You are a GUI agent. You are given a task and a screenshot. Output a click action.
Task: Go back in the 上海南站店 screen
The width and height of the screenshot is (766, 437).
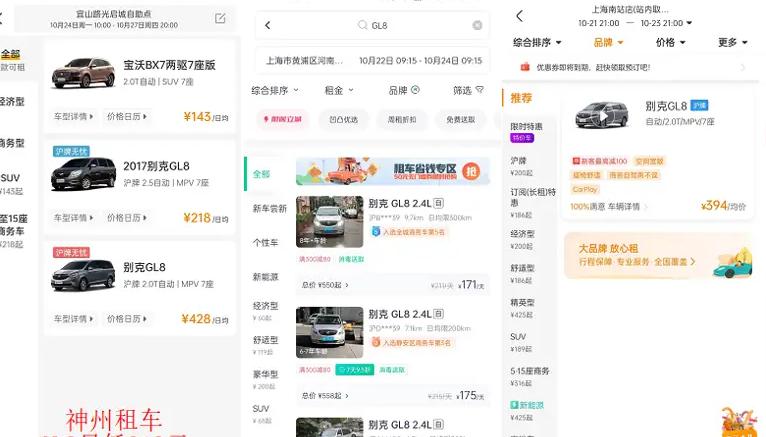click(x=519, y=16)
